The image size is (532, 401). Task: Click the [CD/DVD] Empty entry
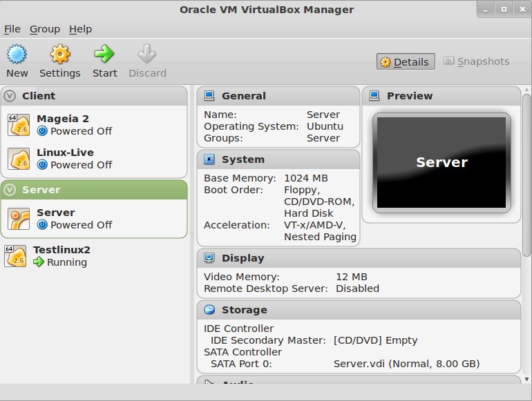[x=375, y=340]
